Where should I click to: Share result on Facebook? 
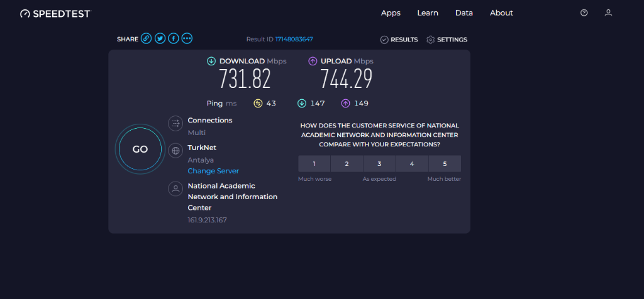pyautogui.click(x=174, y=38)
